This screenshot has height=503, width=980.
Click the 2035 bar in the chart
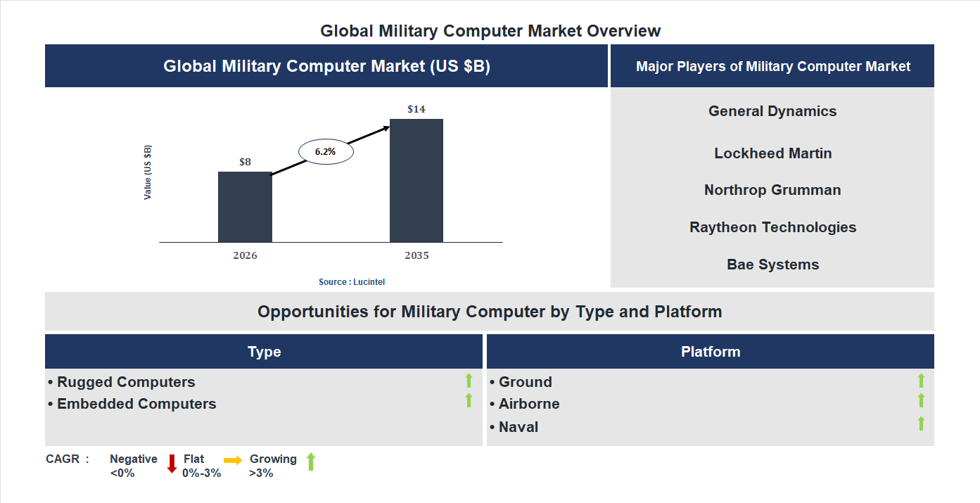point(416,181)
